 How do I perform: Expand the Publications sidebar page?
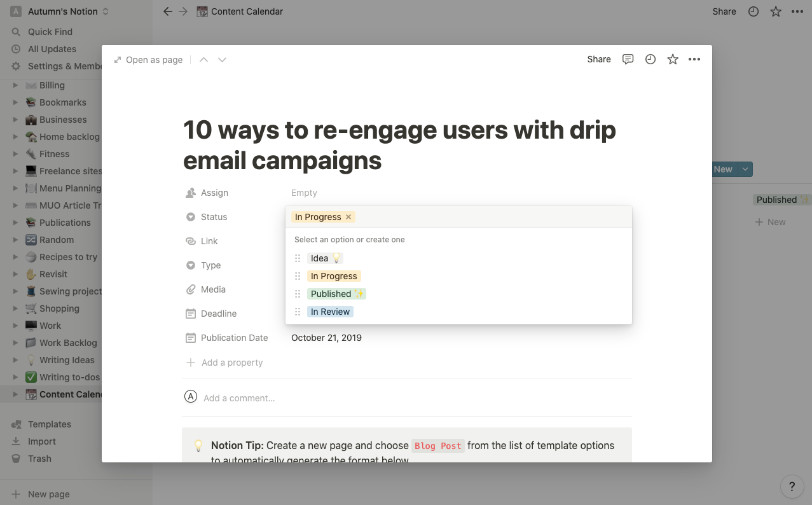click(15, 223)
